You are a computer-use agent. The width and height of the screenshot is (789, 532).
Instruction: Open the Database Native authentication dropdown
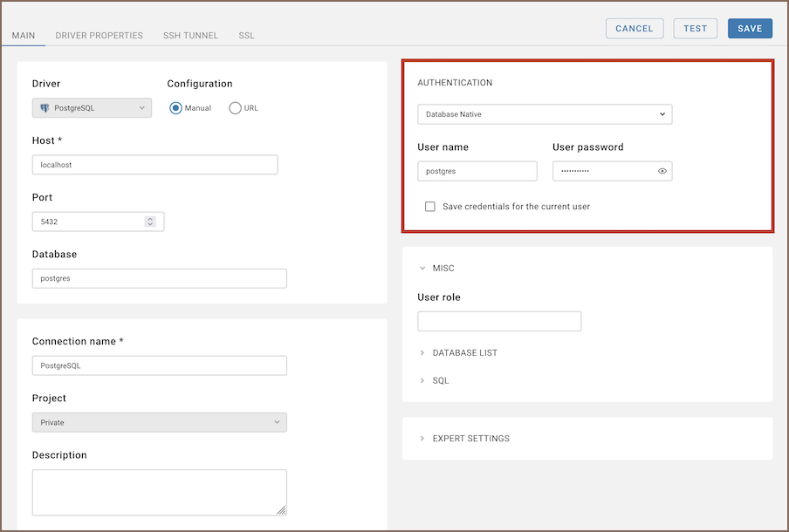tap(545, 114)
